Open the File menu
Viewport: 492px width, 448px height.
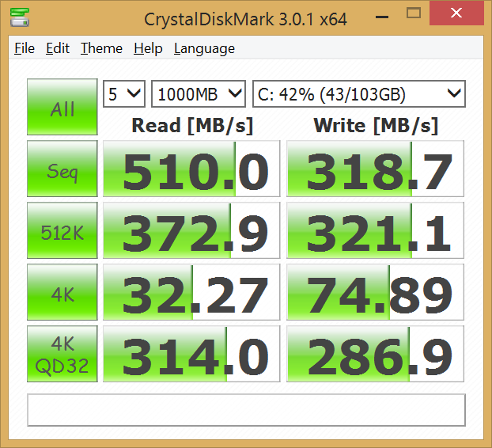[25, 48]
